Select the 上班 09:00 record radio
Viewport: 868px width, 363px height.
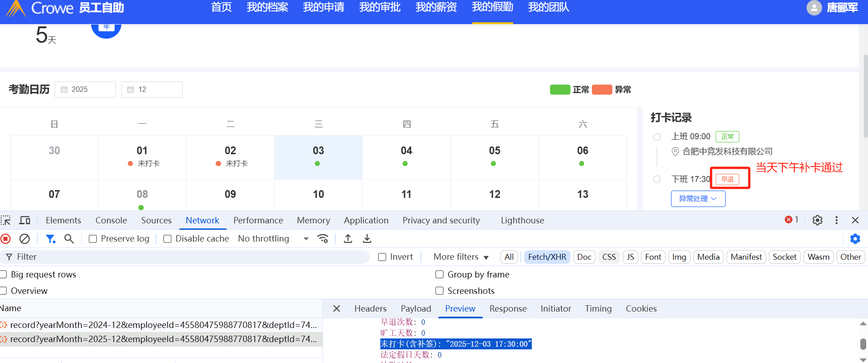tap(657, 137)
